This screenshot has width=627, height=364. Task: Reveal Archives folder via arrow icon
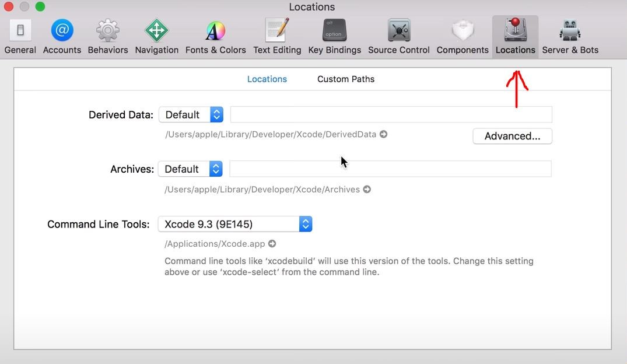[x=367, y=190]
